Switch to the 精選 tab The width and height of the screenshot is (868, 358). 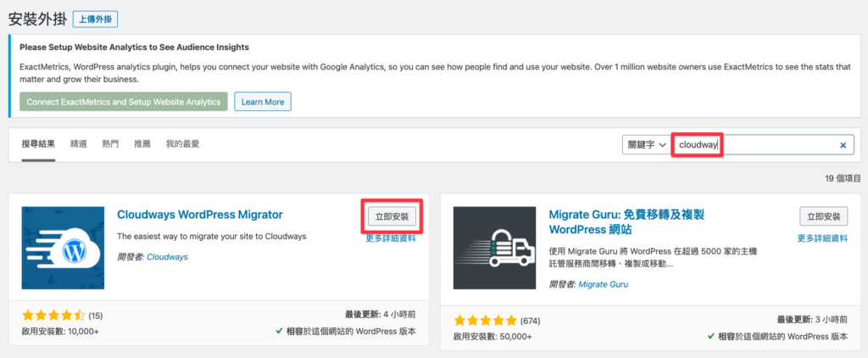click(79, 144)
